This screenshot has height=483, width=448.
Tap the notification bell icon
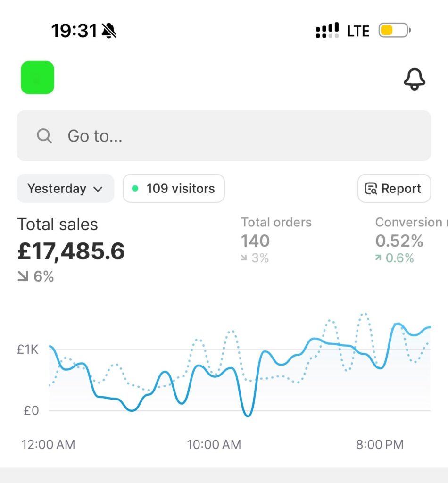(415, 79)
